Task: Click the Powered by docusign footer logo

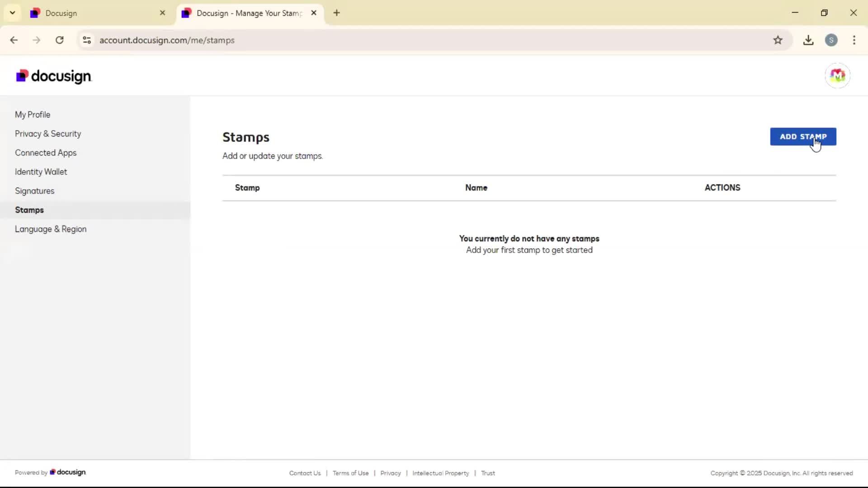Action: coord(67,472)
